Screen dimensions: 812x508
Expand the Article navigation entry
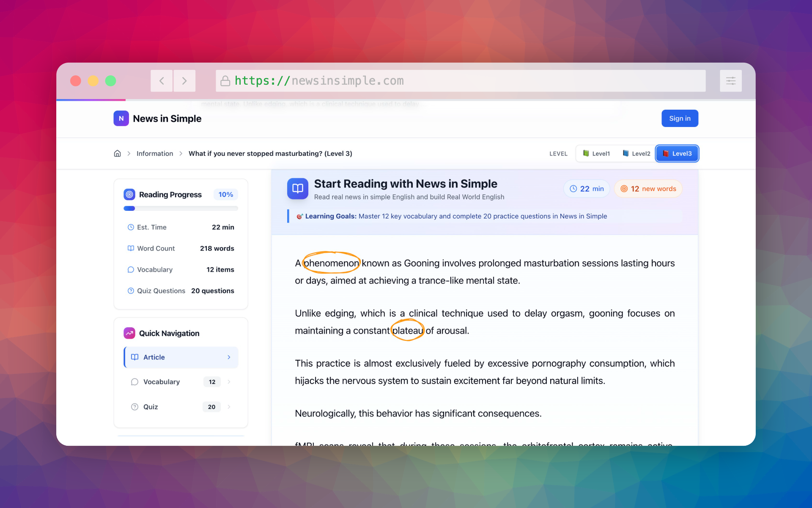point(181,357)
